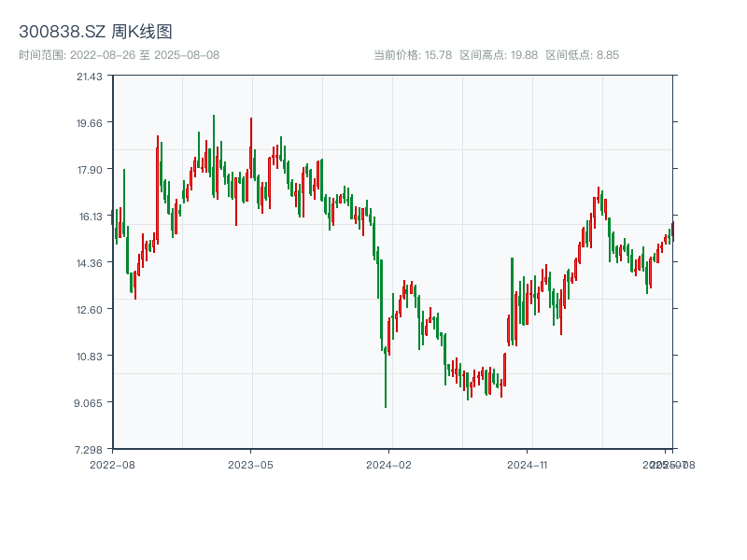The image size is (747, 560).
Task: Click the 2024-02 x-axis date marker
Action: pyautogui.click(x=388, y=464)
